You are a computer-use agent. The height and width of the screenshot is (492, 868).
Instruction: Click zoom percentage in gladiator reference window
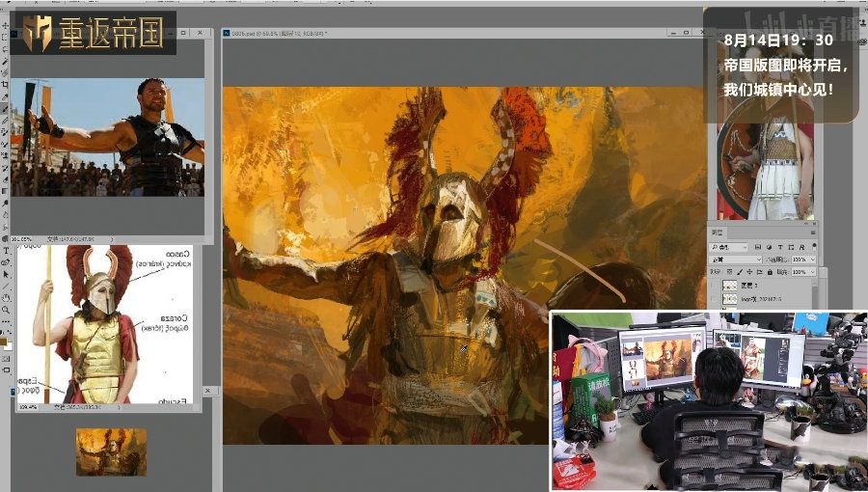[22, 239]
